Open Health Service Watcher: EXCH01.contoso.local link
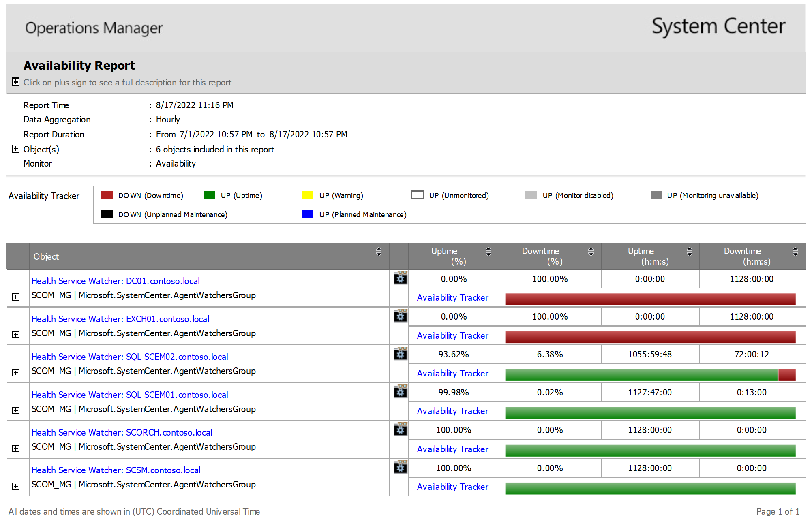 pos(120,319)
